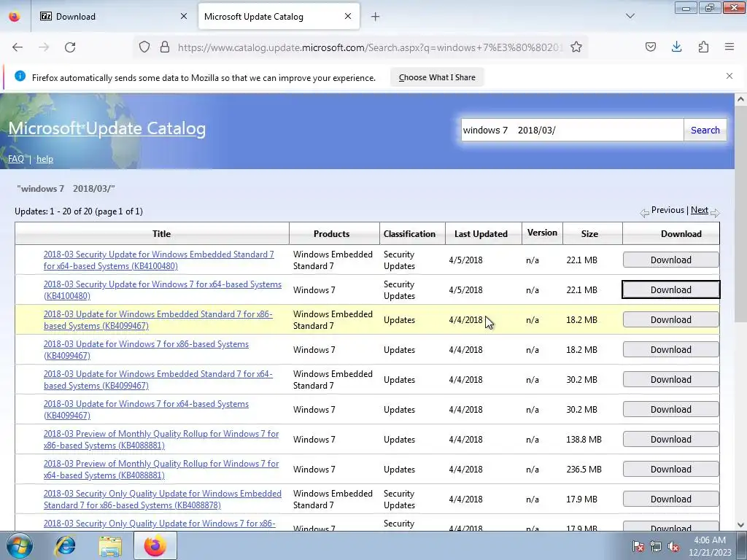Open KB4088878 Security Only Embedded x86 link
Viewport: 747px width, 560px height.
pyautogui.click(x=163, y=499)
